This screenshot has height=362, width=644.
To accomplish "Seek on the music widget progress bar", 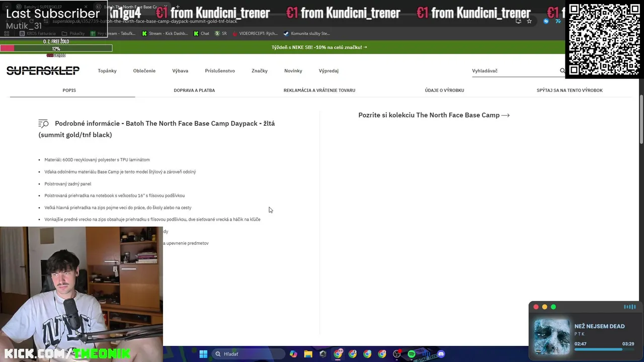I will tap(604, 349).
